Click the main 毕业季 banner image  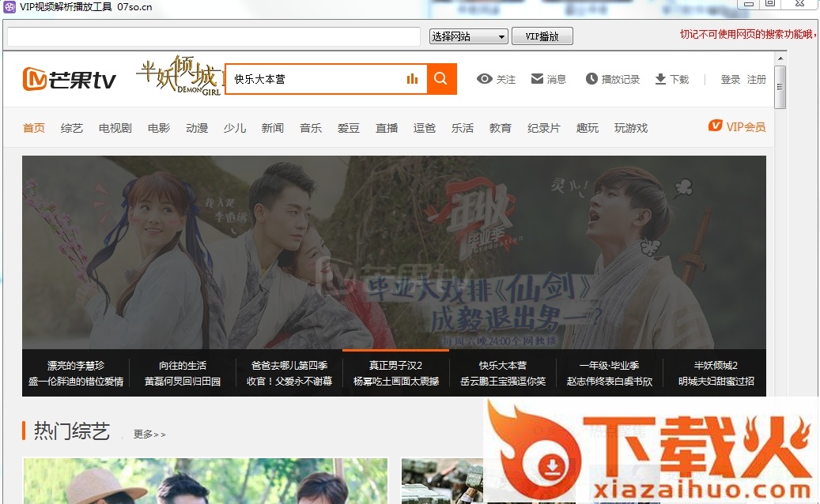coord(394,252)
